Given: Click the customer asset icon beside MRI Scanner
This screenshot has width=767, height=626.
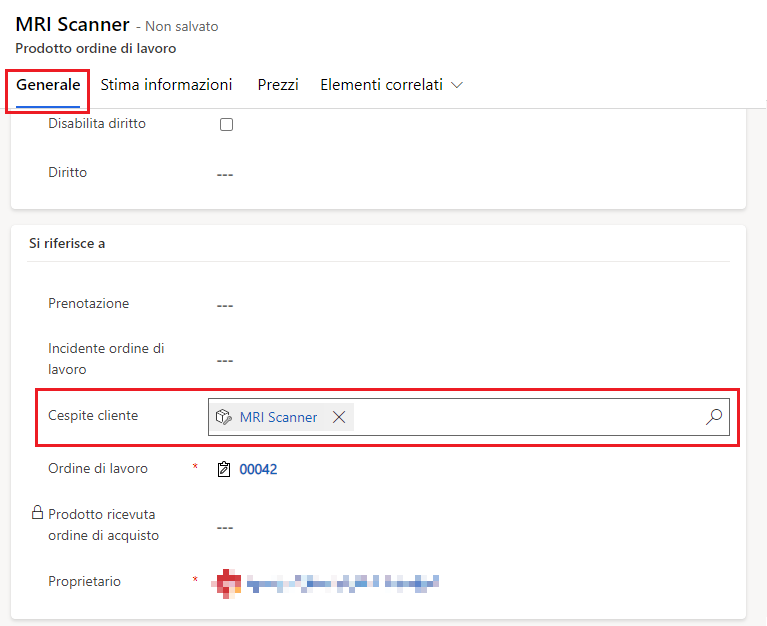Looking at the screenshot, I should pos(224,417).
